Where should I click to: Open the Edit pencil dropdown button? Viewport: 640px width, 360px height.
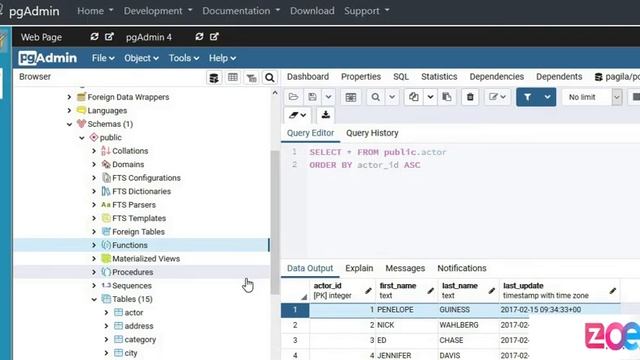point(498,97)
